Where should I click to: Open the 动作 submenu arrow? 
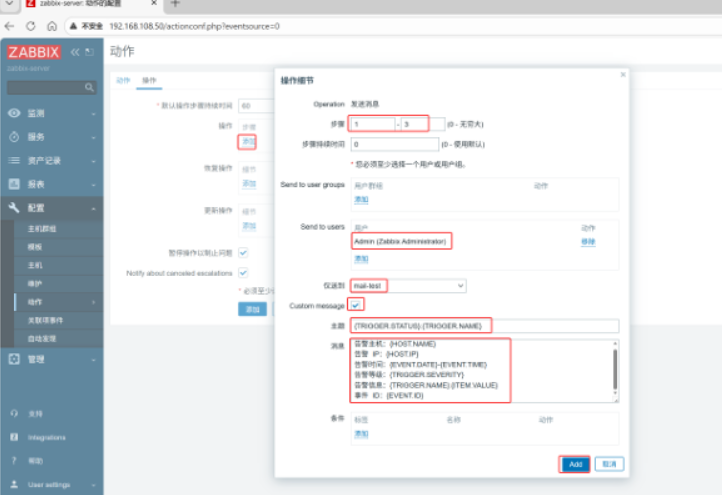pyautogui.click(x=93, y=302)
